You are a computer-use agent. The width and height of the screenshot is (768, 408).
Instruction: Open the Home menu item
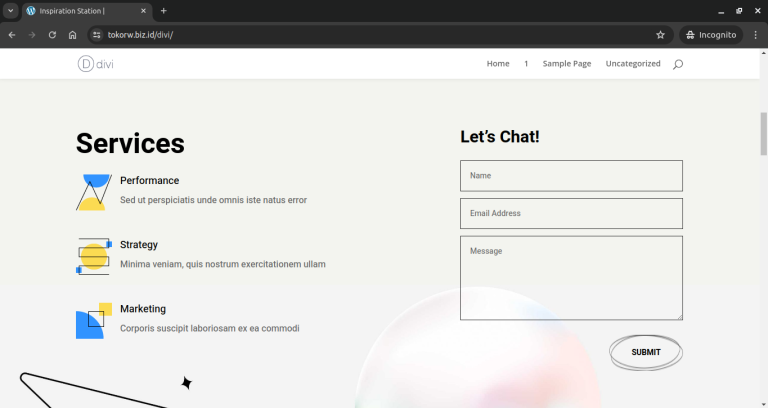498,64
